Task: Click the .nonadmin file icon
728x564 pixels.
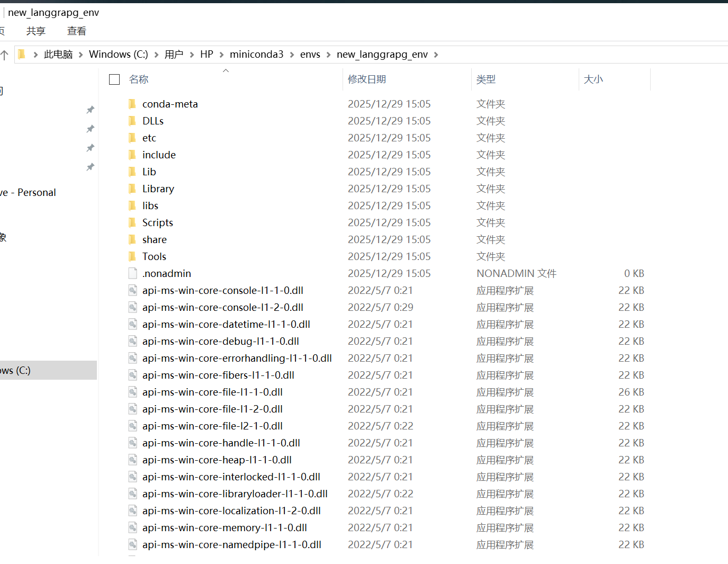Action: point(132,273)
